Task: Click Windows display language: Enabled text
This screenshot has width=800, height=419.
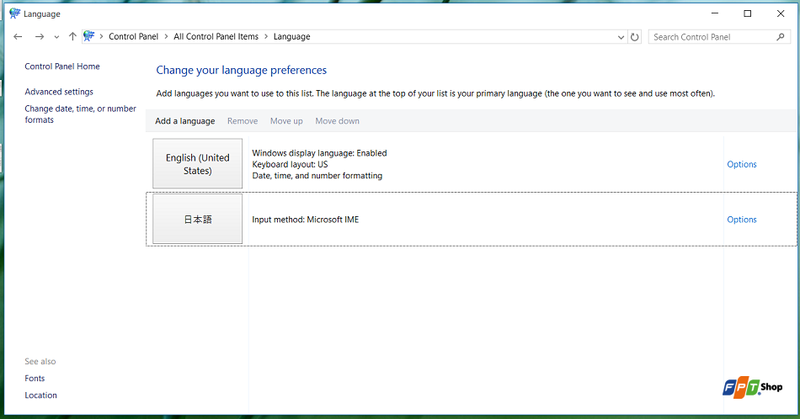Action: [319, 153]
